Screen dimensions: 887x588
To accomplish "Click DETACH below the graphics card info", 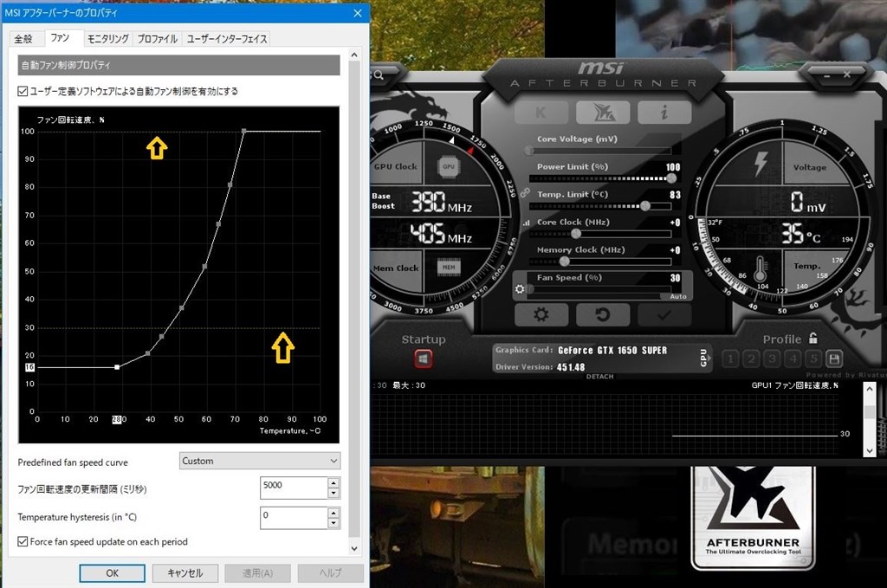I will (599, 377).
